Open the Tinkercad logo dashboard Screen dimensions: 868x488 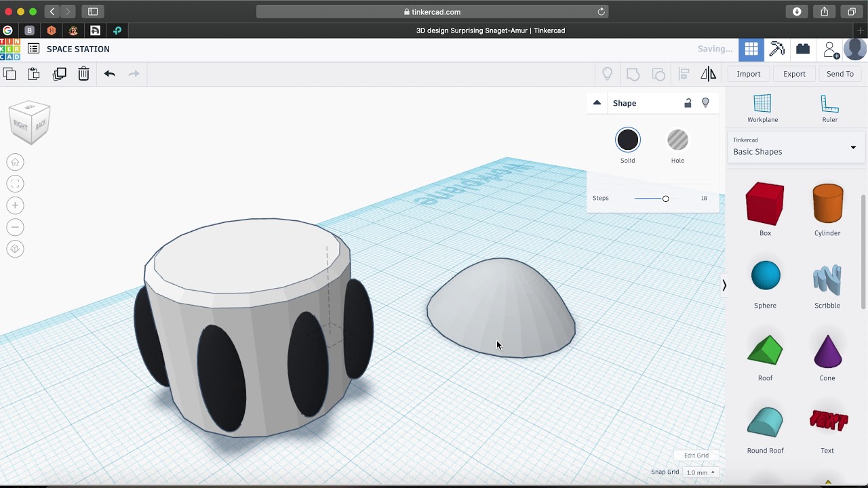tap(10, 49)
